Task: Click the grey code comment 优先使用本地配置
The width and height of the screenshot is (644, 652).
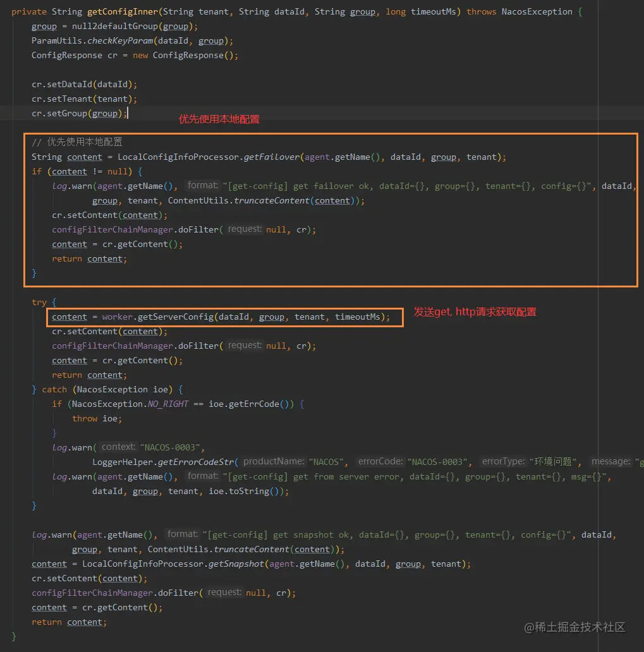Action: coord(77,142)
